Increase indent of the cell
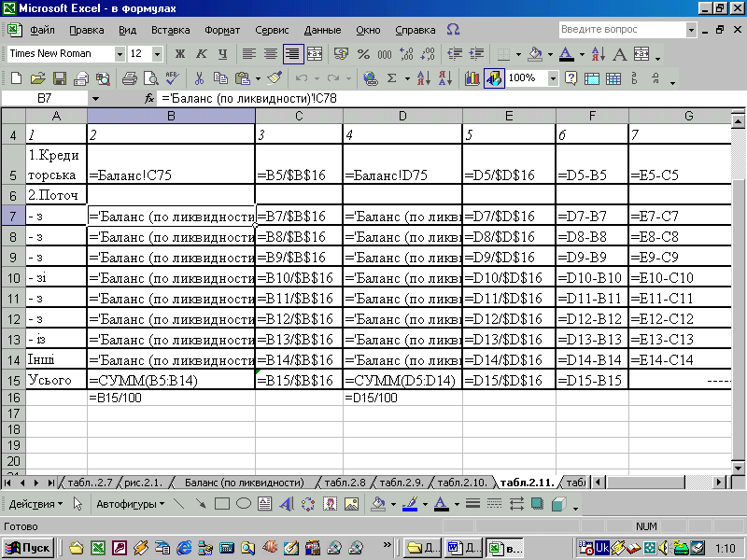747x560 pixels. click(476, 54)
